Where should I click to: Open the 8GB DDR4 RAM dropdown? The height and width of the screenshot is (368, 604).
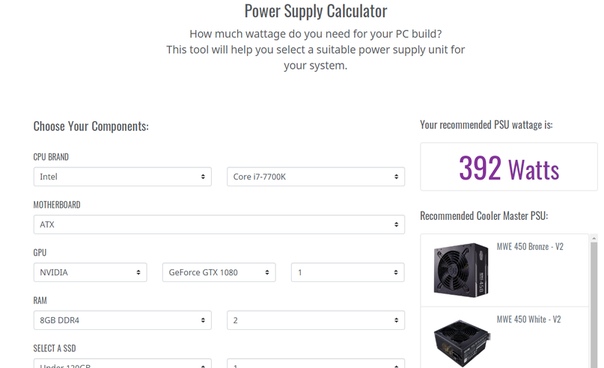(x=122, y=320)
